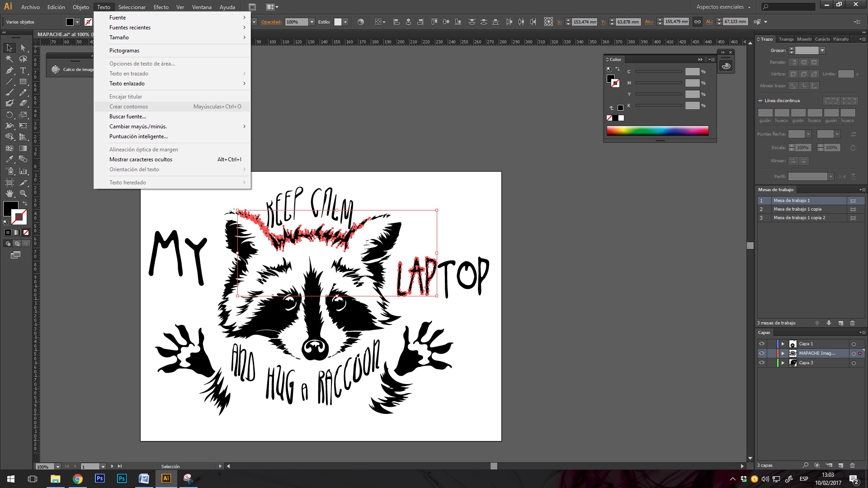Select the Column Graph tool

pyautogui.click(x=23, y=171)
